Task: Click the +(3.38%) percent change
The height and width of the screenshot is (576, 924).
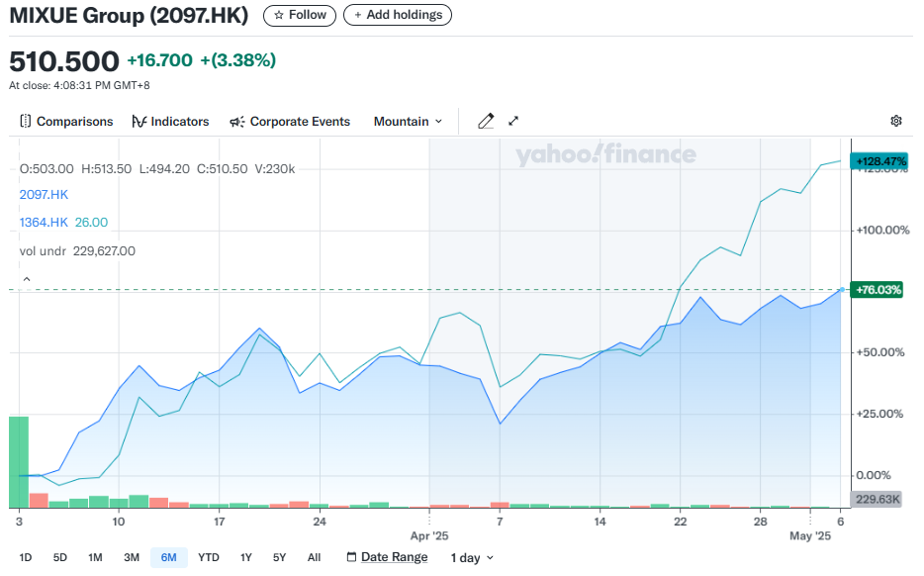Action: click(238, 60)
